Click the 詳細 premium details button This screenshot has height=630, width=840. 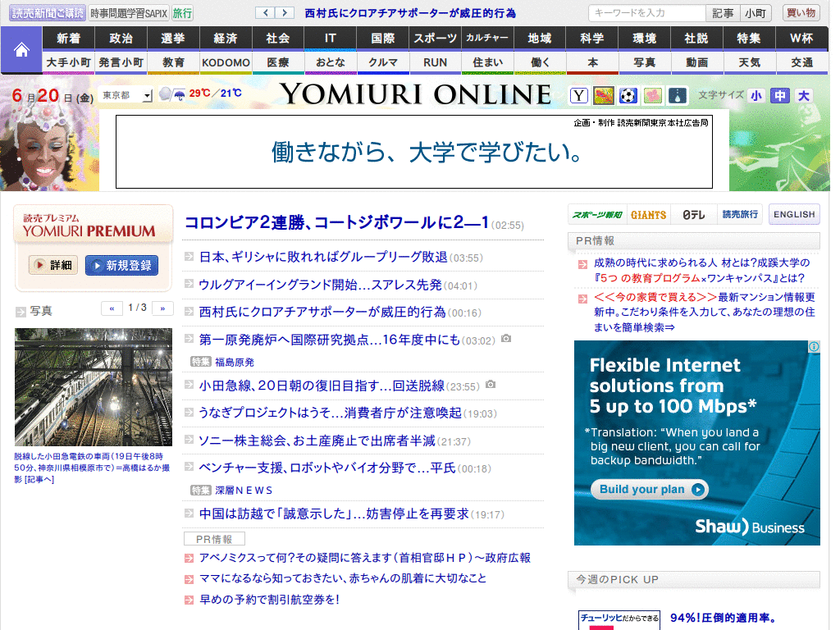(x=53, y=265)
